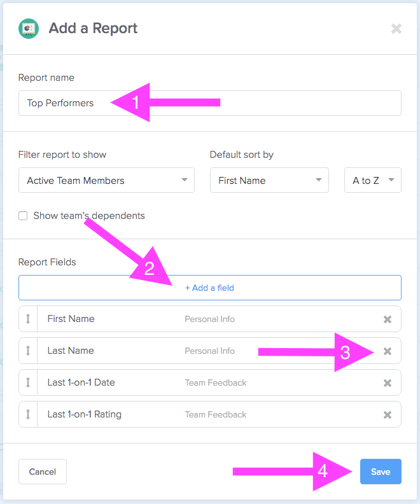Remove the Last Name field
This screenshot has height=504, width=420.
pyautogui.click(x=387, y=351)
